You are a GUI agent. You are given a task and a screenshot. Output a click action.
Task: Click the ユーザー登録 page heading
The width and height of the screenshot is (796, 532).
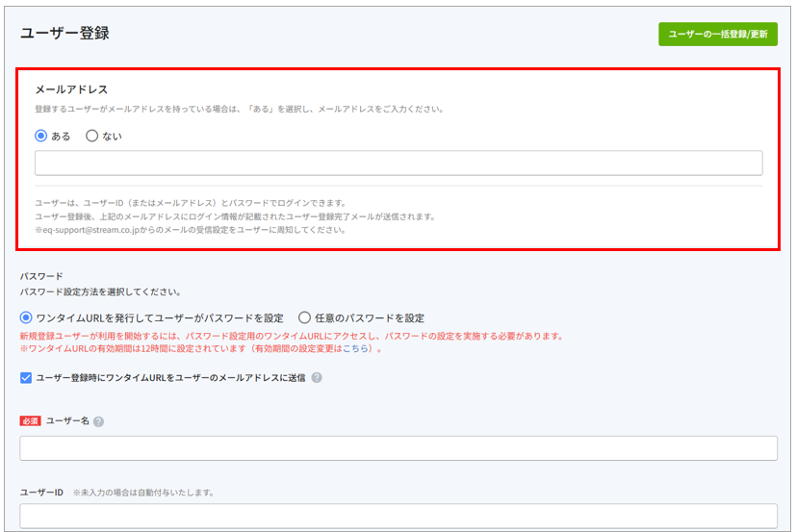click(64, 33)
